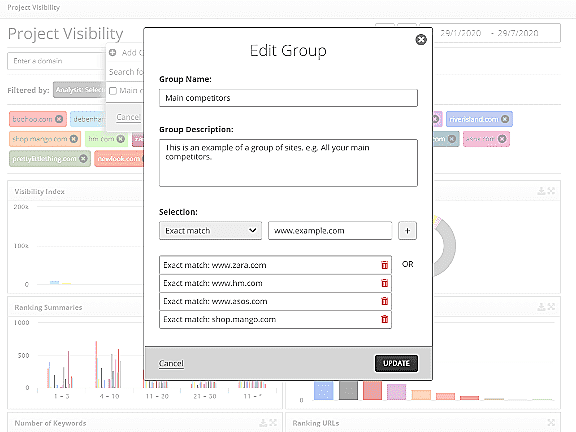
Task: Click the UPDATE button
Action: pyautogui.click(x=396, y=363)
